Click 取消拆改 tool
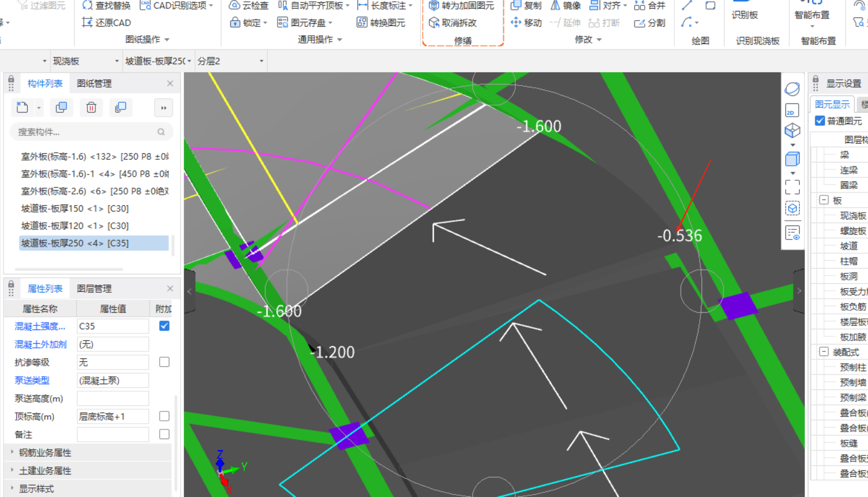The width and height of the screenshot is (868, 497). click(453, 23)
